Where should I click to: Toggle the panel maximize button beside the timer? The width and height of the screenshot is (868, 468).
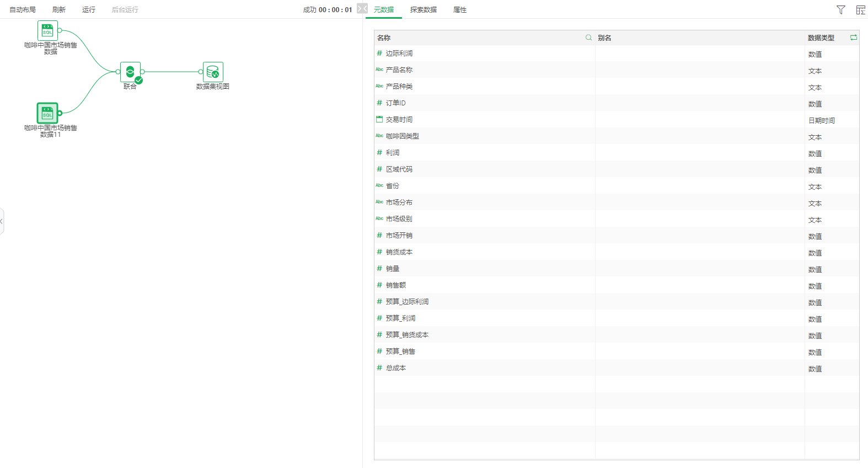362,9
